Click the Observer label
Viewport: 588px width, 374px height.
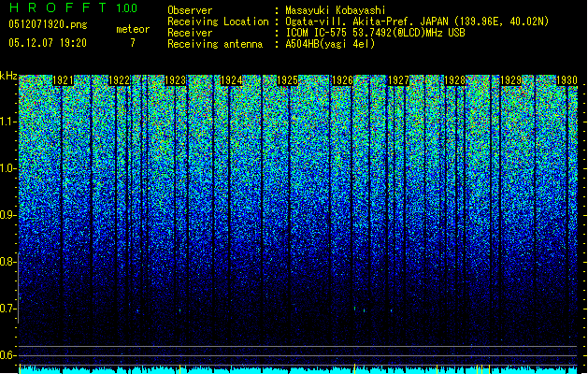coord(190,10)
